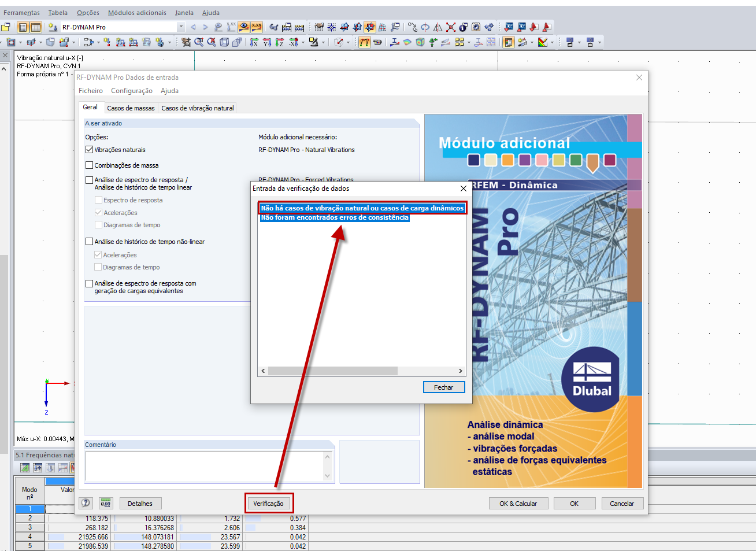Click the highlighted table-grid icon in the top toolbar
Image resolution: width=756 pixels, height=551 pixels.
[36, 27]
